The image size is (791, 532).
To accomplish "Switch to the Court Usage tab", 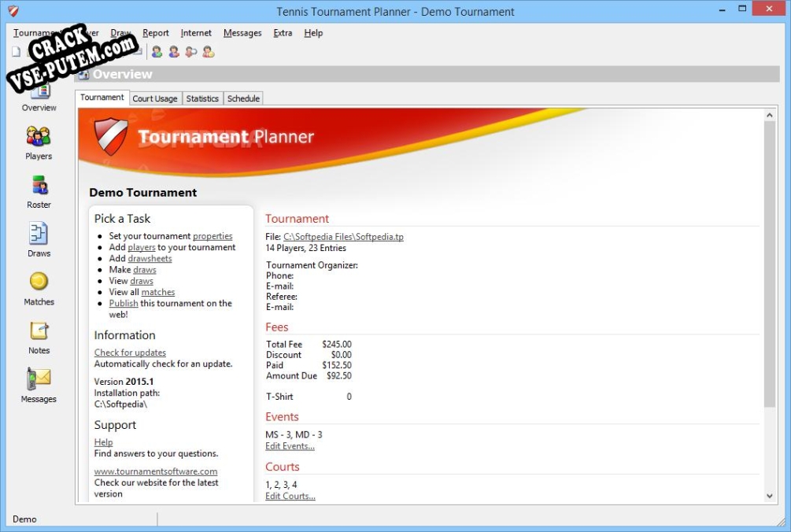I will 155,98.
